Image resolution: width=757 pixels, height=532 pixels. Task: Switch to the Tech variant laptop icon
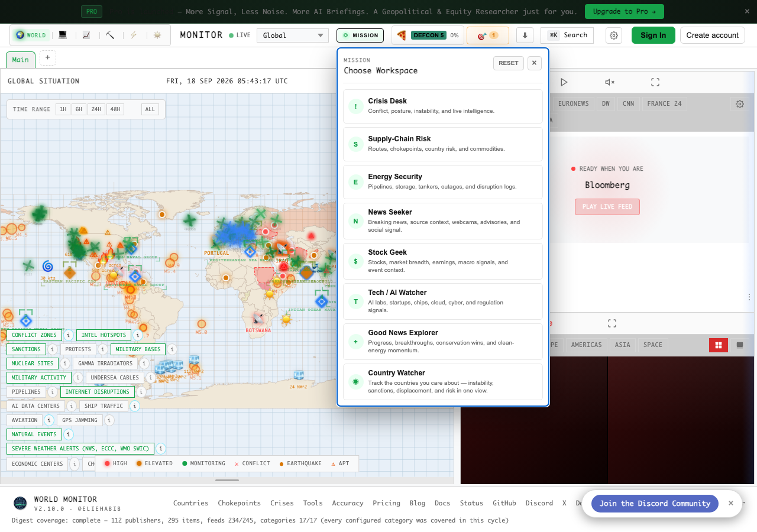(63, 35)
